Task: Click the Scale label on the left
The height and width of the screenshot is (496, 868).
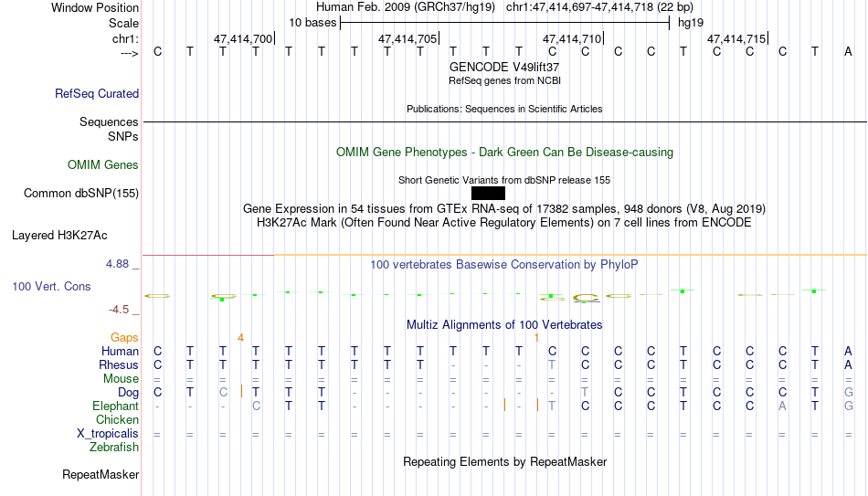Action: pyautogui.click(x=123, y=23)
